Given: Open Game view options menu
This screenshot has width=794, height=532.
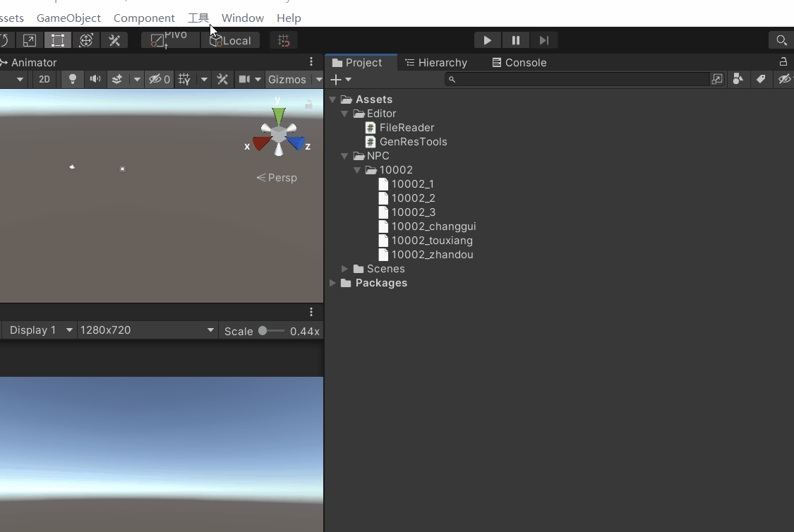Looking at the screenshot, I should pyautogui.click(x=311, y=312).
